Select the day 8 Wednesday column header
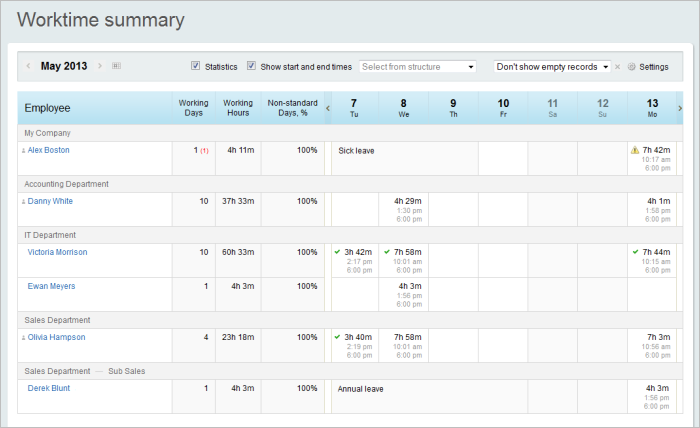 403,107
